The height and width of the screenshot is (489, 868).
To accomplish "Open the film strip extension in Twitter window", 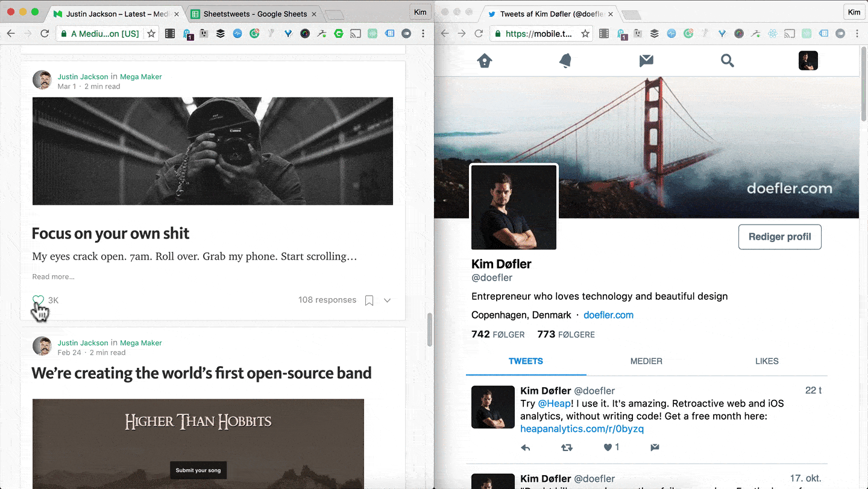I will point(604,34).
